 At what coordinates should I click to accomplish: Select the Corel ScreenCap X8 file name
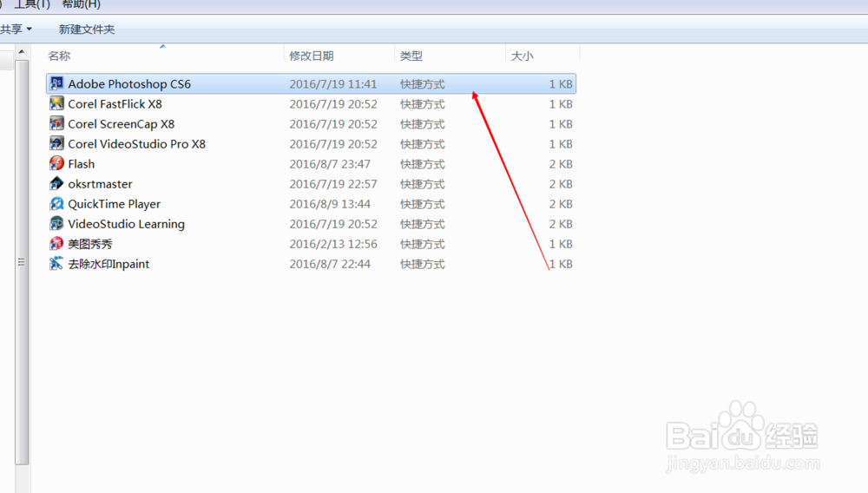coord(121,123)
